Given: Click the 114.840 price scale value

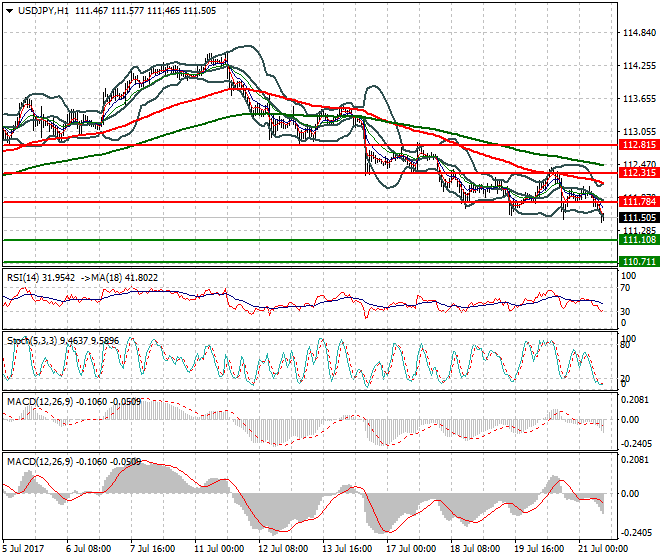Looking at the screenshot, I should 639,33.
